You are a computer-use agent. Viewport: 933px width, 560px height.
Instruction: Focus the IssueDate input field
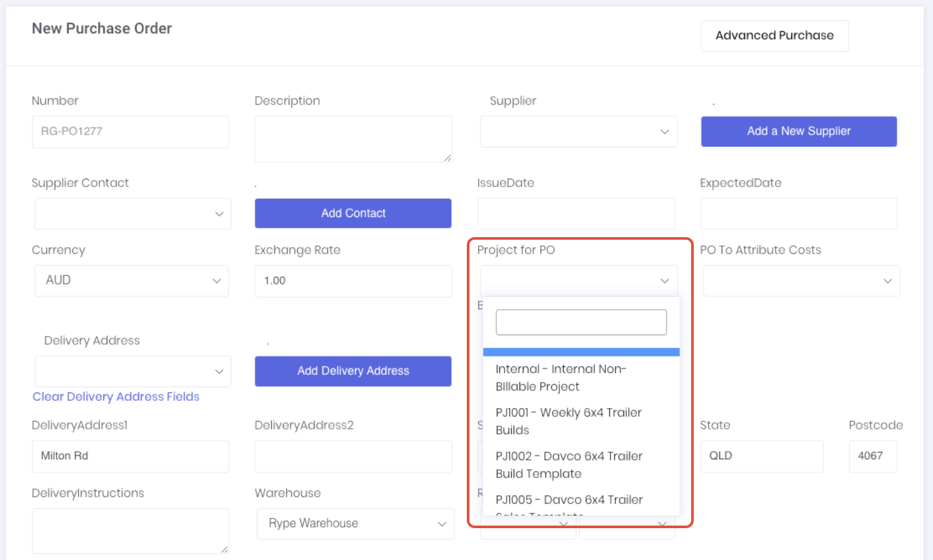[x=575, y=214]
